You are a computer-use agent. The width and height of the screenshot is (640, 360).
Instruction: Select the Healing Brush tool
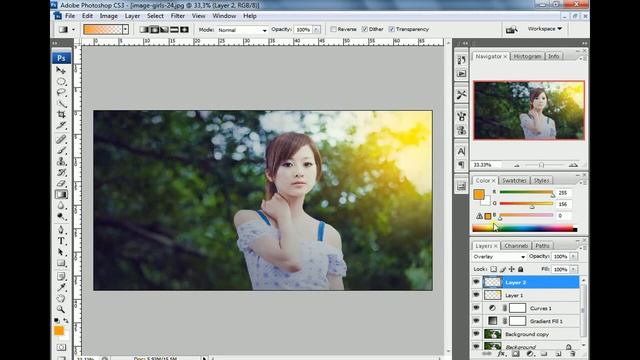[61, 140]
